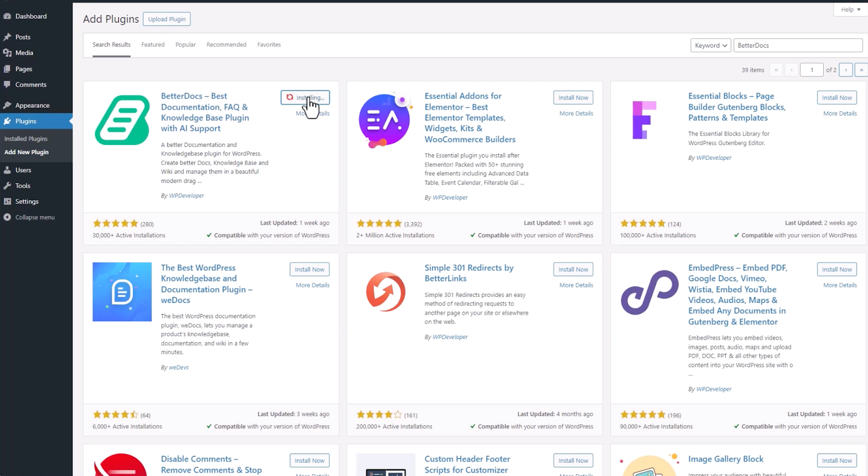Open Disable Comments plugin title link
Image resolution: width=868 pixels, height=476 pixels.
(211, 464)
